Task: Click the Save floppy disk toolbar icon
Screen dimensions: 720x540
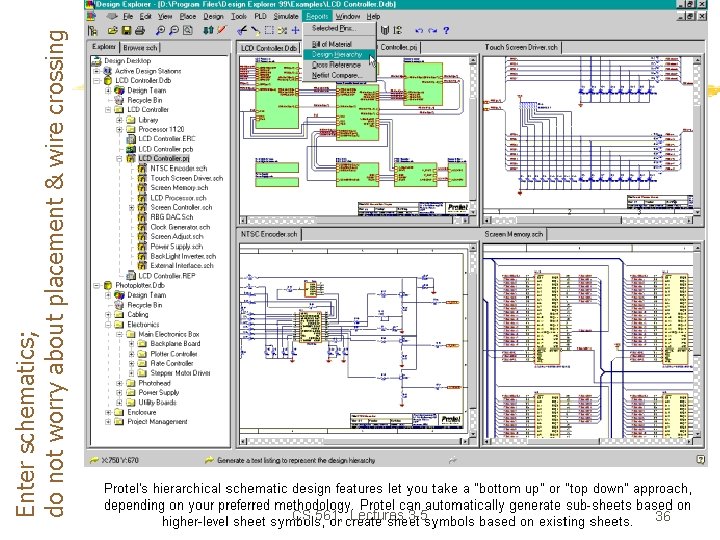Action: click(x=126, y=30)
